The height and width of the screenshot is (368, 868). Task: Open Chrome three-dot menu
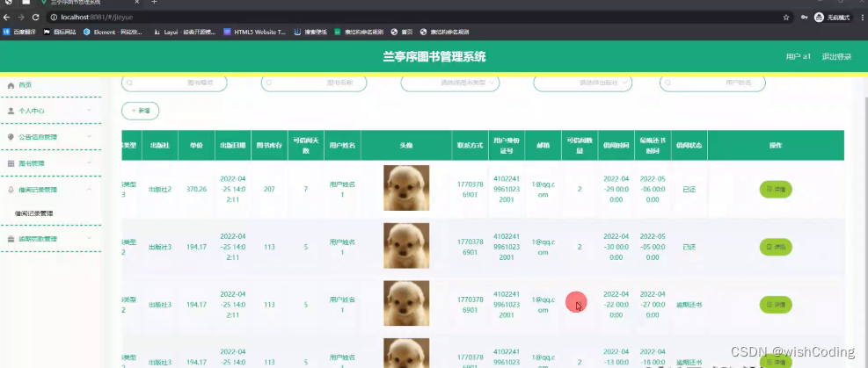[x=861, y=18]
